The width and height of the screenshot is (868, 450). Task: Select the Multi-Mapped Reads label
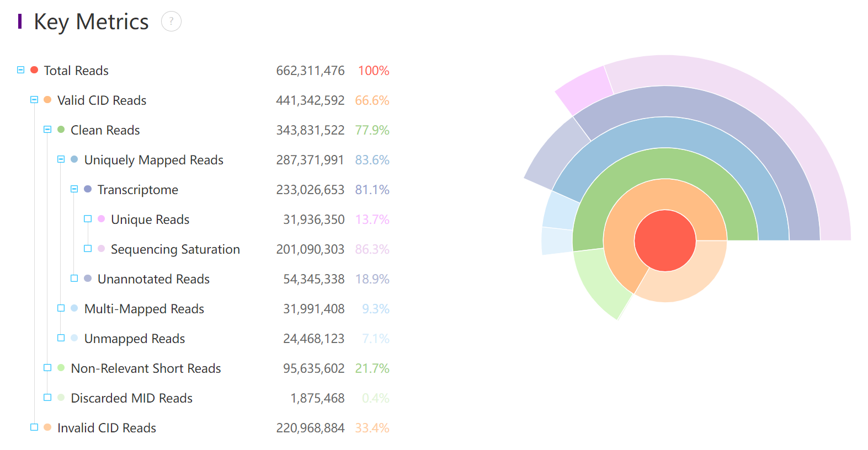(x=145, y=309)
